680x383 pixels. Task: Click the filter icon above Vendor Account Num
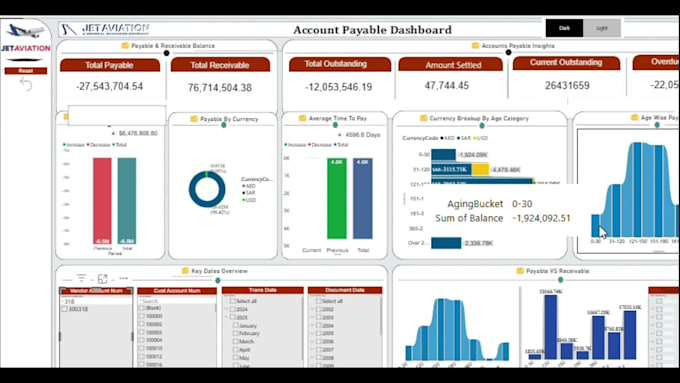pos(81,278)
